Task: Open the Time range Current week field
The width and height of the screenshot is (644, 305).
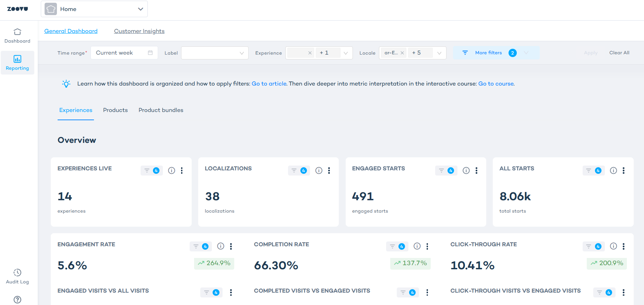Action: (x=124, y=53)
